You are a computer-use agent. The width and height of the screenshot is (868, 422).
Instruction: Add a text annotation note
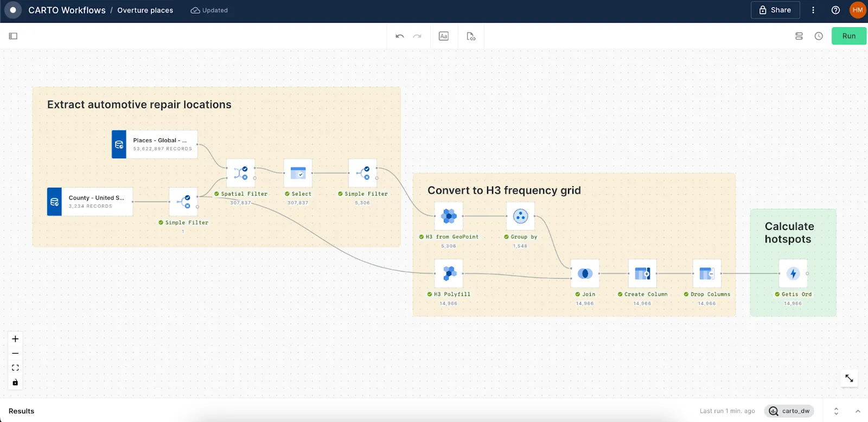coord(443,36)
